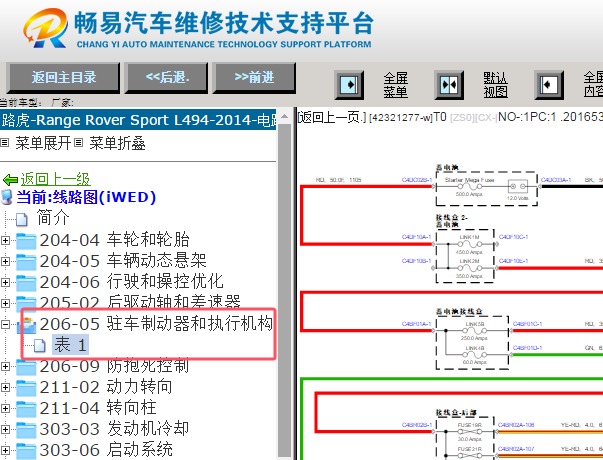Click the green back arrow icon

tap(10, 180)
